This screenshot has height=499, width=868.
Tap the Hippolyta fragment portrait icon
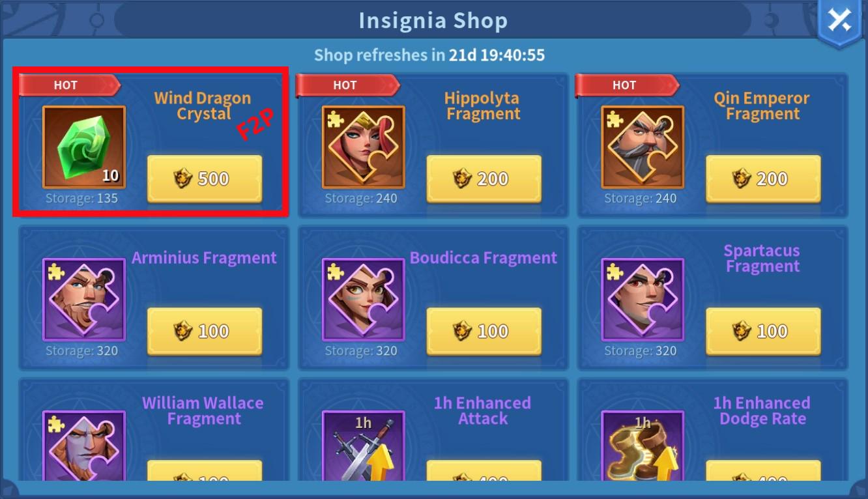[x=363, y=147]
